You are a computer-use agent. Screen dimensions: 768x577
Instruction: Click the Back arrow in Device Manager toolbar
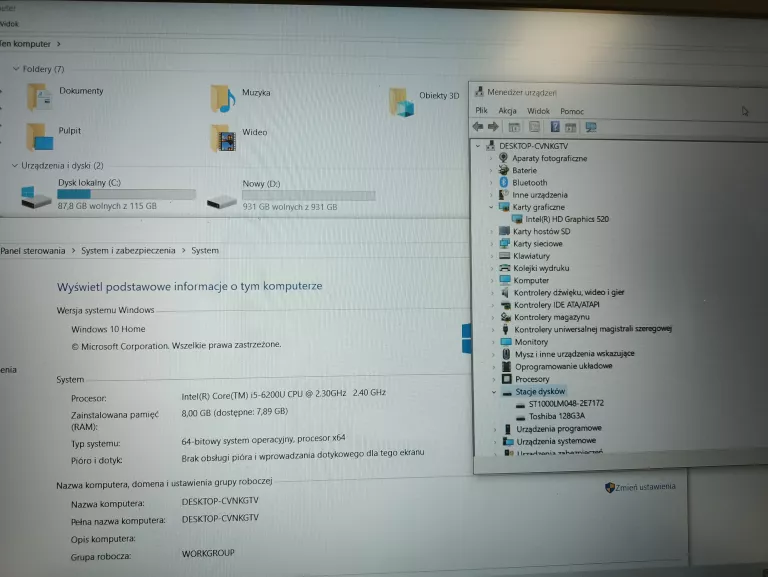pyautogui.click(x=478, y=127)
